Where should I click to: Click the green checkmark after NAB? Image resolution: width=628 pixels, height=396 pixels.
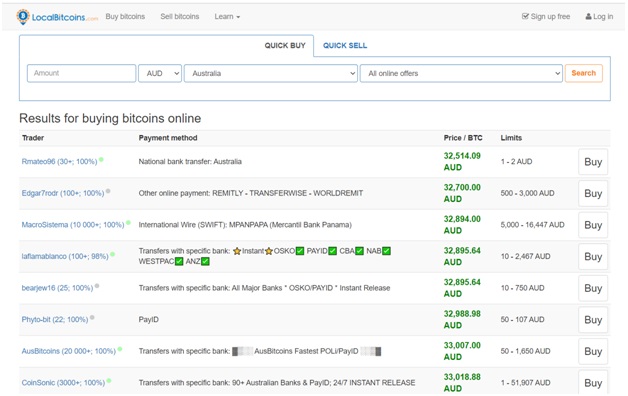386,251
